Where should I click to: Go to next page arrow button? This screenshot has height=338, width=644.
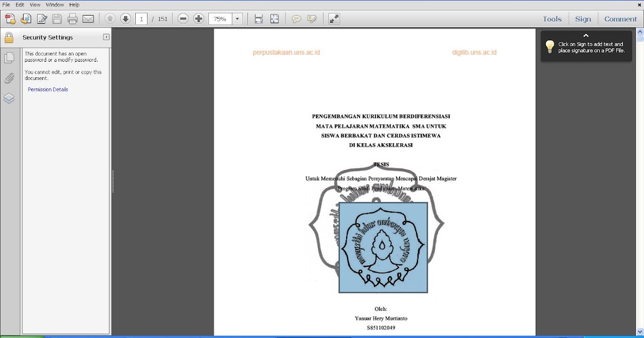click(x=126, y=19)
